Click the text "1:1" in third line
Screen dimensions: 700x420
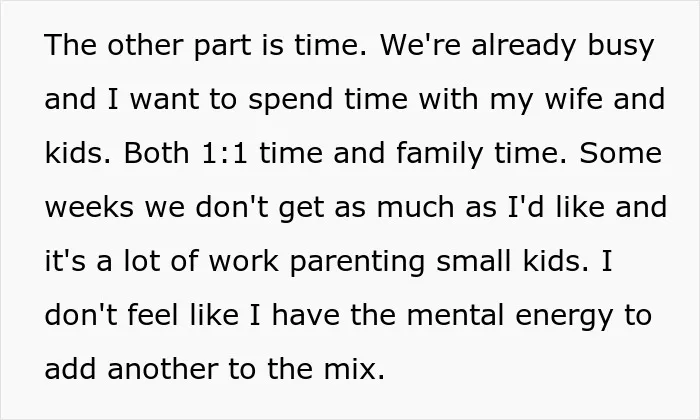[225, 153]
